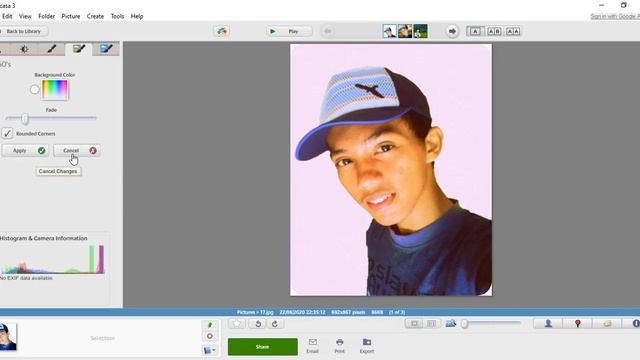Open the Tags panel icon

click(607, 324)
